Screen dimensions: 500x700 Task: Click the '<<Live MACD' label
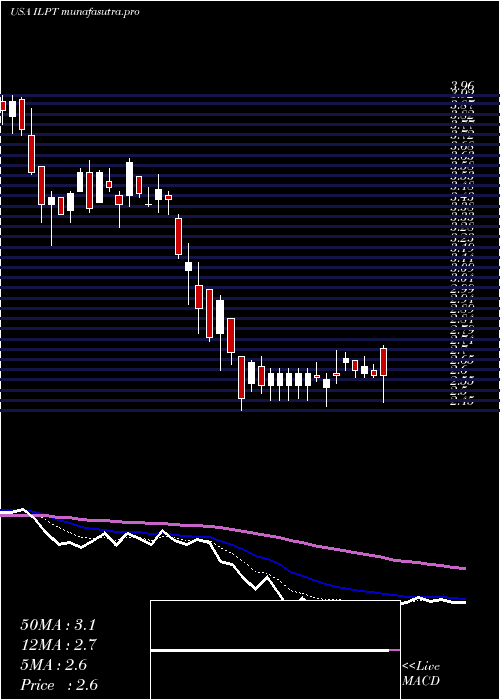point(421,673)
